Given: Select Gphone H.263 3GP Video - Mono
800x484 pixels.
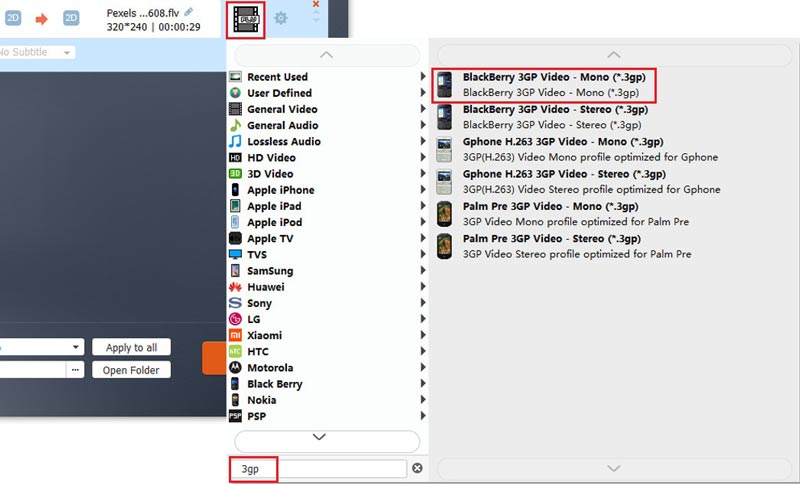Looking at the screenshot, I should pyautogui.click(x=577, y=149).
